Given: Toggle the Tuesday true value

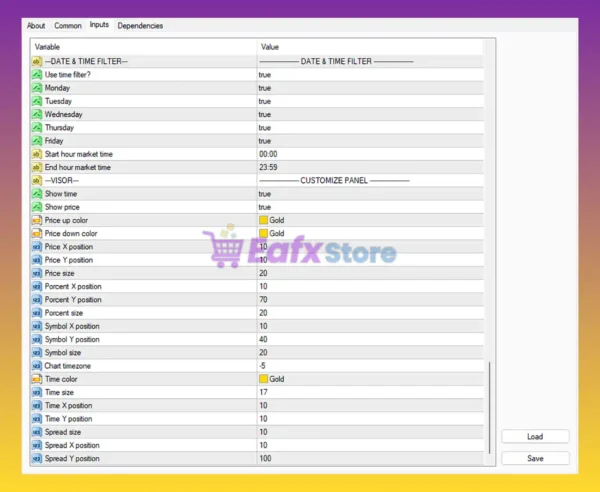Looking at the screenshot, I should 264,101.
